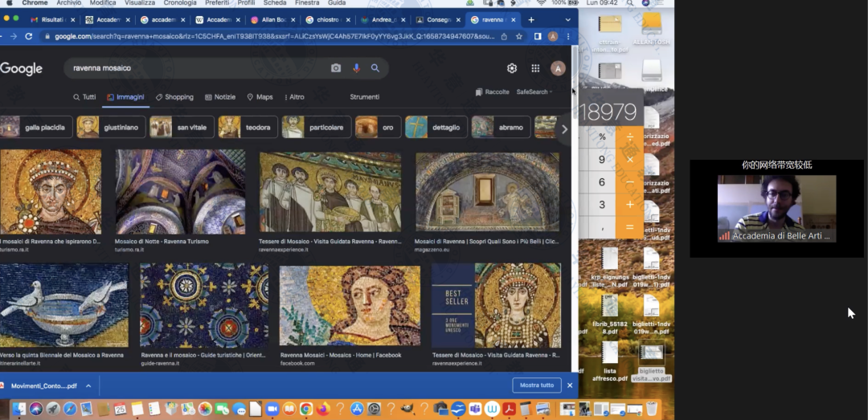Open Google Chrome from the Dock
The width and height of the screenshot is (868, 420).
click(x=306, y=409)
